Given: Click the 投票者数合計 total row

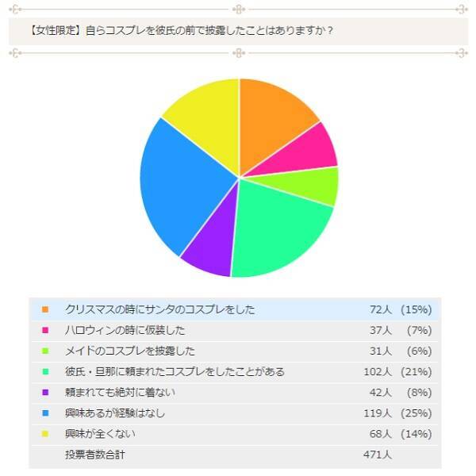Looking at the screenshot, I should (94, 455).
